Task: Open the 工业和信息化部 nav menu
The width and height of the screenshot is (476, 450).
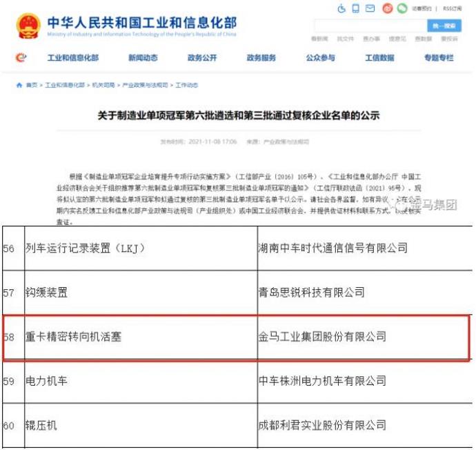Action: 72,58
